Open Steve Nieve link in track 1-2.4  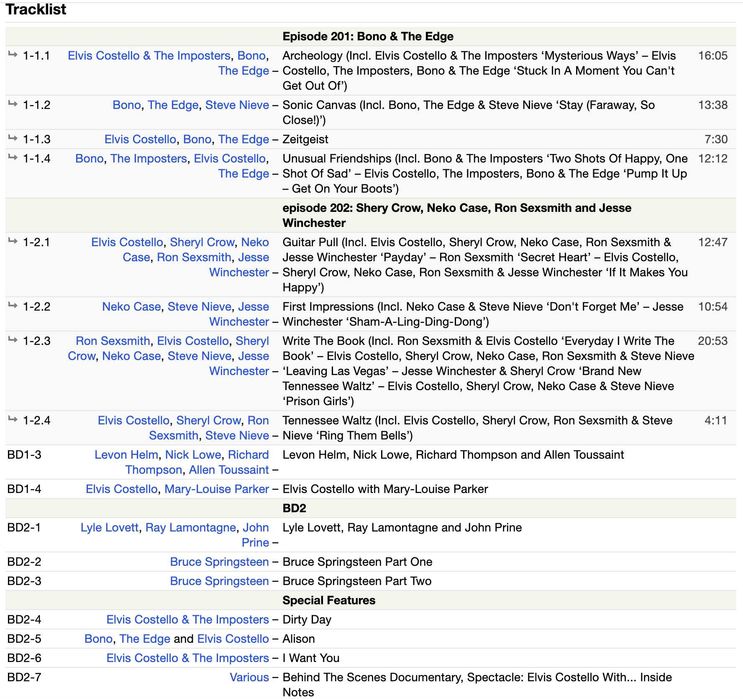tap(237, 436)
